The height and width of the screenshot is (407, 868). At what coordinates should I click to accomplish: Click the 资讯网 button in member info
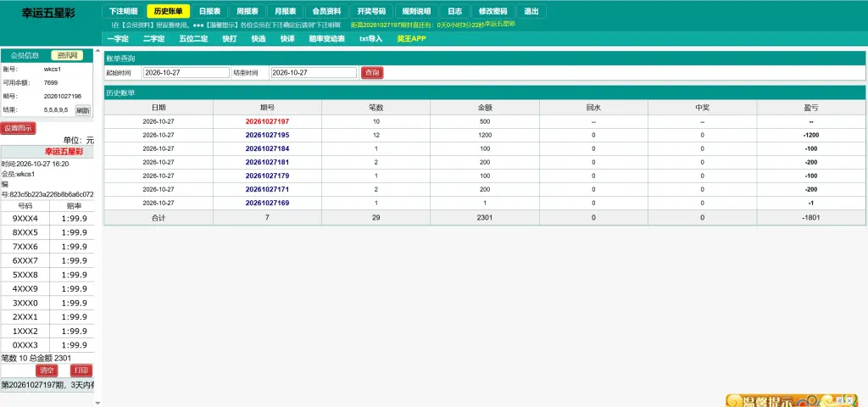click(67, 55)
